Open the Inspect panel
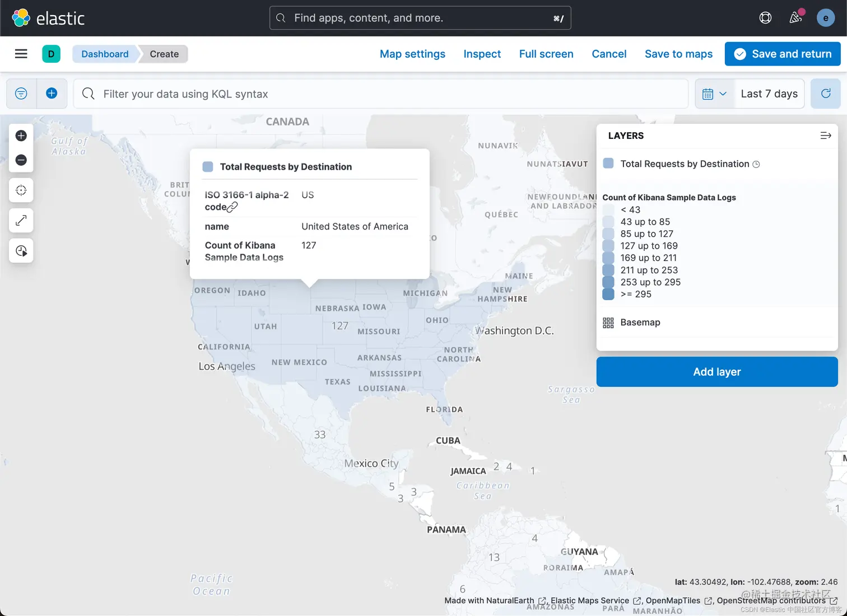The width and height of the screenshot is (847, 616). pyautogui.click(x=482, y=54)
